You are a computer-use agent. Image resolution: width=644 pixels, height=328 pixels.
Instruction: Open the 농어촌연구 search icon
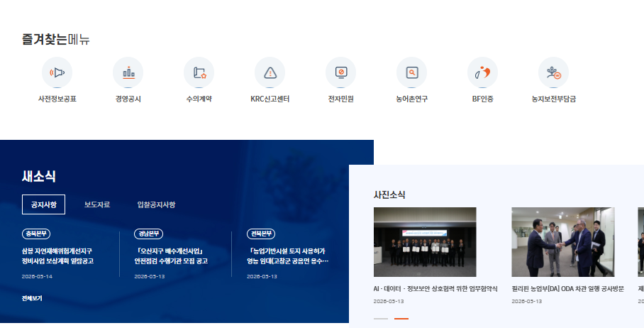(x=412, y=72)
